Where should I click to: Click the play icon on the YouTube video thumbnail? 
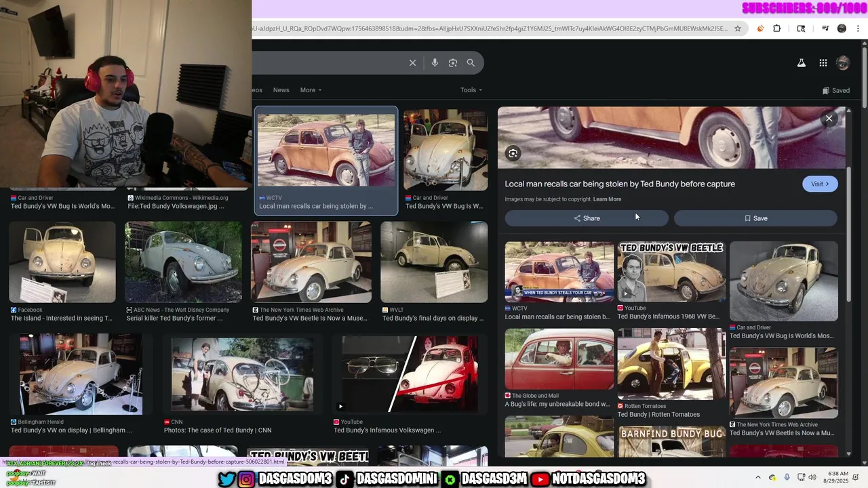pyautogui.click(x=341, y=407)
